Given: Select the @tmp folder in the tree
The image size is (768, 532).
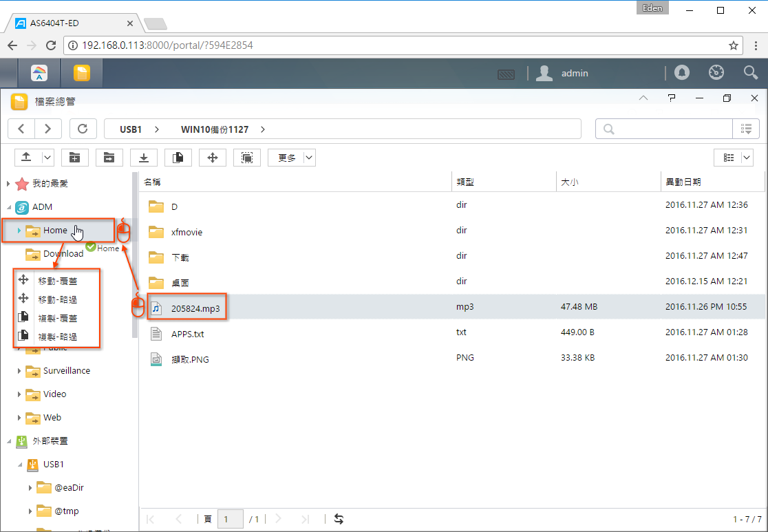Looking at the screenshot, I should tap(67, 511).
